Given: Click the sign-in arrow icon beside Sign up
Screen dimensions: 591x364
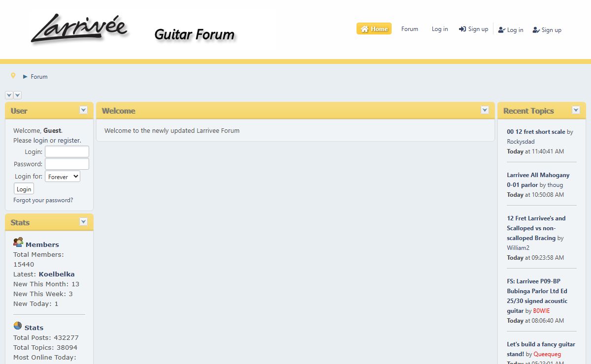Looking at the screenshot, I should [x=462, y=29].
